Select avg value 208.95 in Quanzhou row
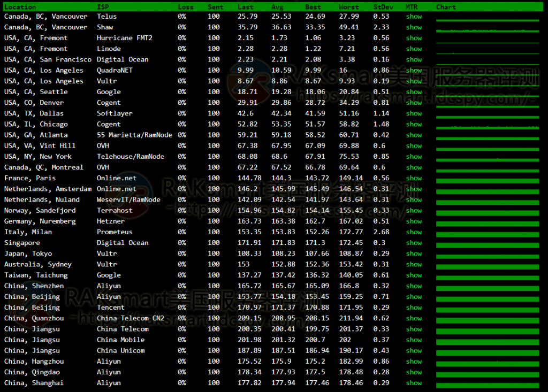Viewport: 548px width, 392px height. point(284,319)
